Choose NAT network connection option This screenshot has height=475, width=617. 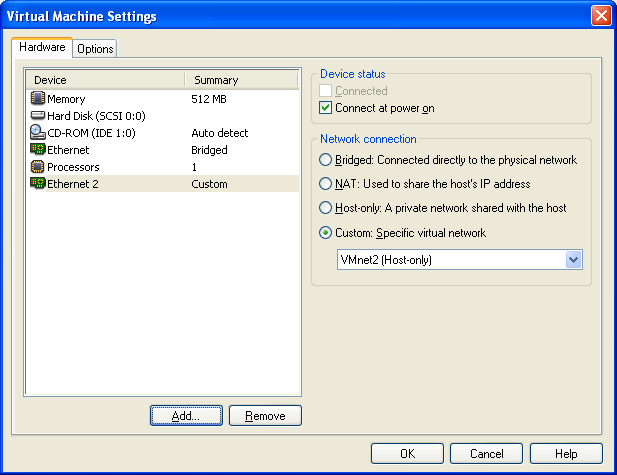tap(325, 184)
